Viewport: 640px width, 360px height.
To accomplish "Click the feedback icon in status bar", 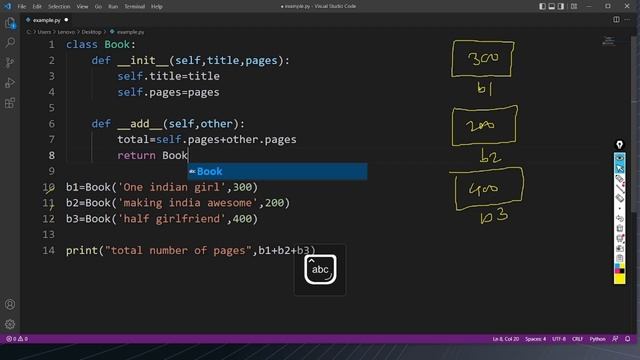I will pos(615,339).
